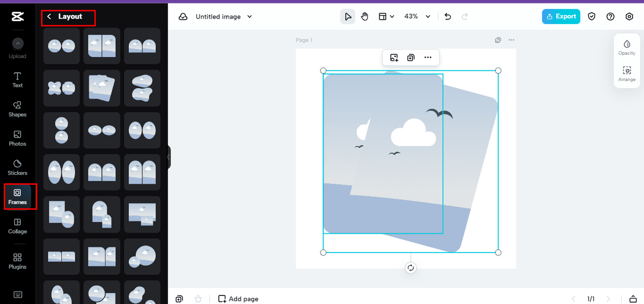Choose the two flower-shaped frames layout
Image resolution: width=644 pixels, height=304 pixels.
(61, 88)
